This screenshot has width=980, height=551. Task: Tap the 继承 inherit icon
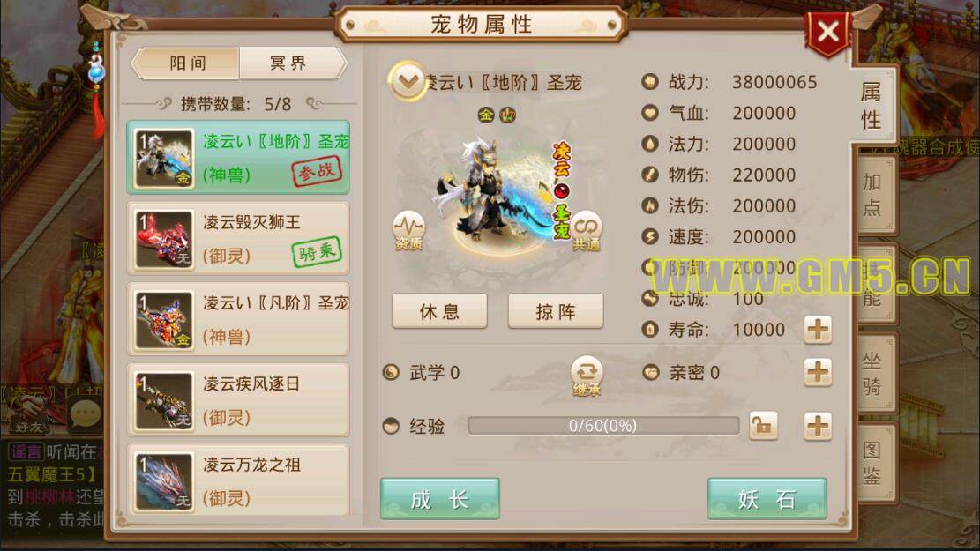point(587,376)
